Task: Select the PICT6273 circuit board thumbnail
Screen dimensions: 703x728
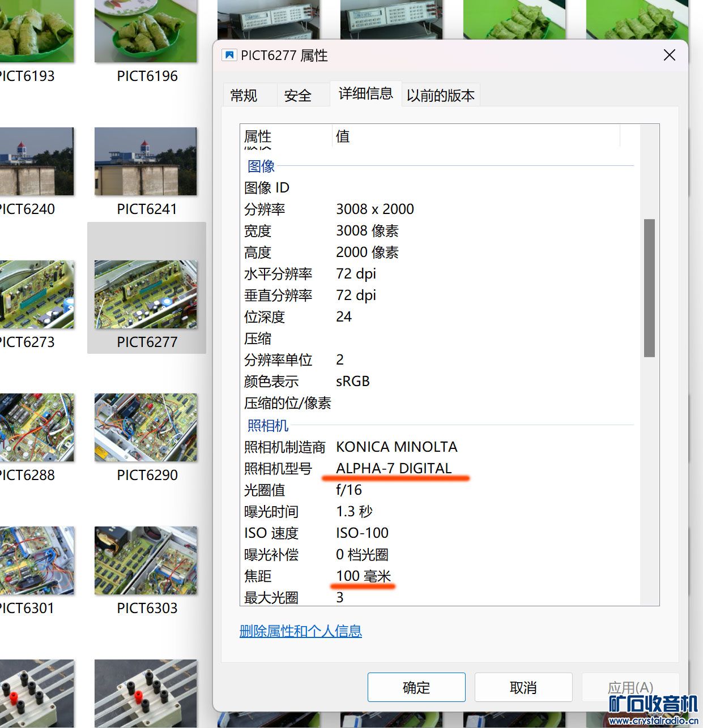Action: [x=37, y=294]
